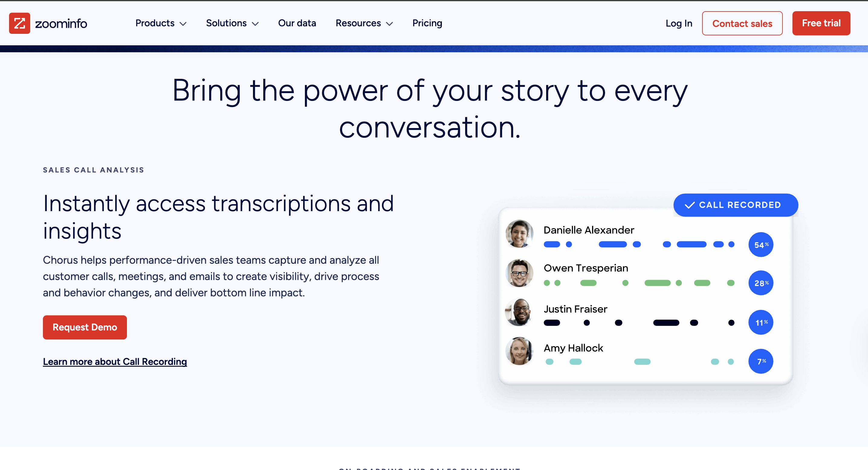Open Learn more about Call Recording
Image resolution: width=868 pixels, height=470 pixels.
pos(115,361)
